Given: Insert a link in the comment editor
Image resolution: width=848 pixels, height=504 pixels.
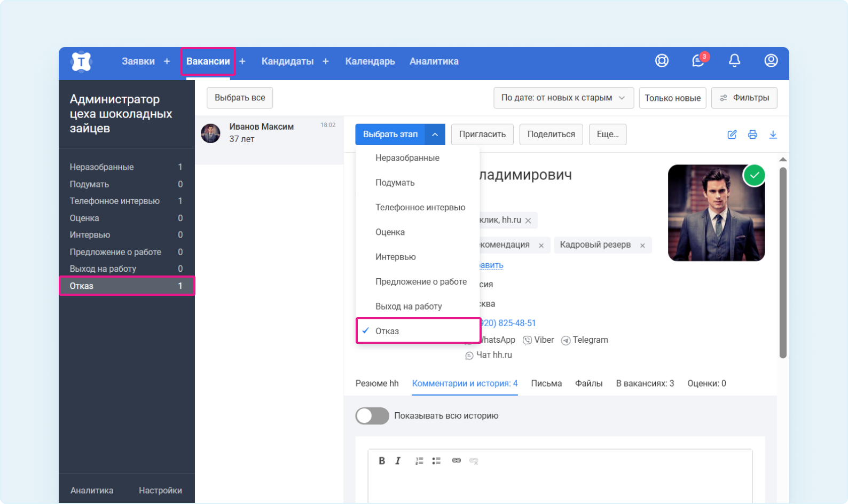Looking at the screenshot, I should (x=456, y=461).
